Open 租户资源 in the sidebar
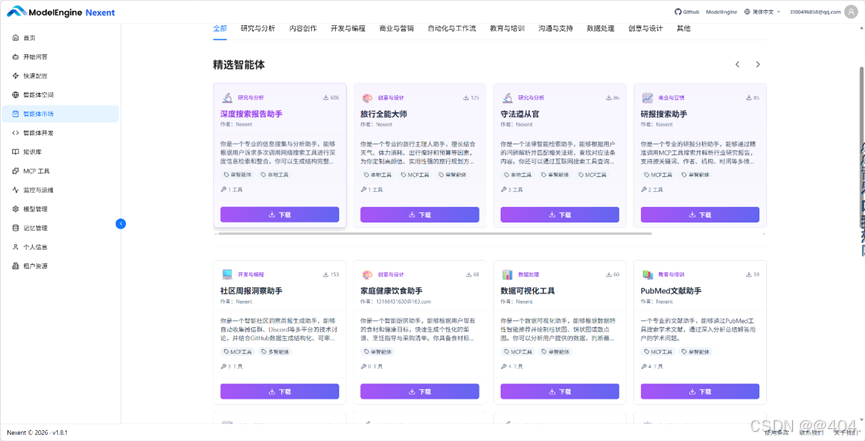The image size is (865, 441). [61, 266]
